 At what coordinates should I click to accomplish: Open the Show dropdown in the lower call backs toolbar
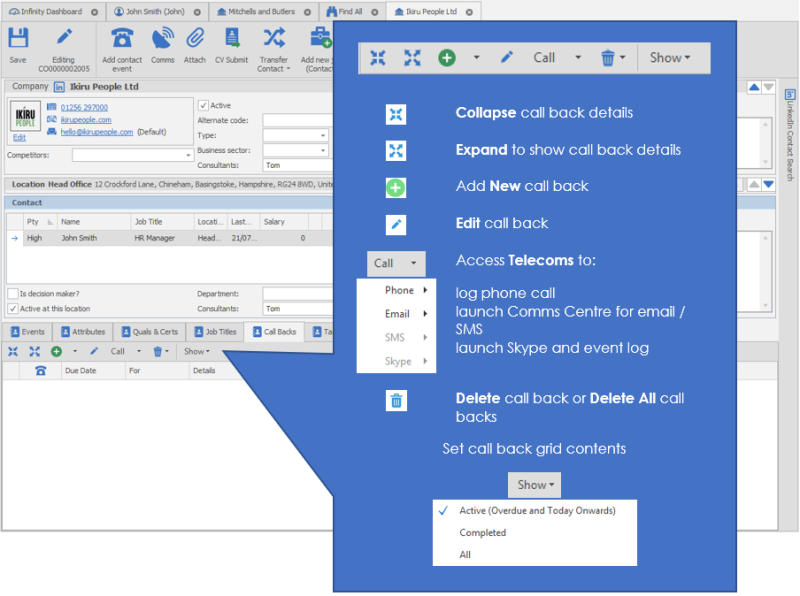coord(196,352)
